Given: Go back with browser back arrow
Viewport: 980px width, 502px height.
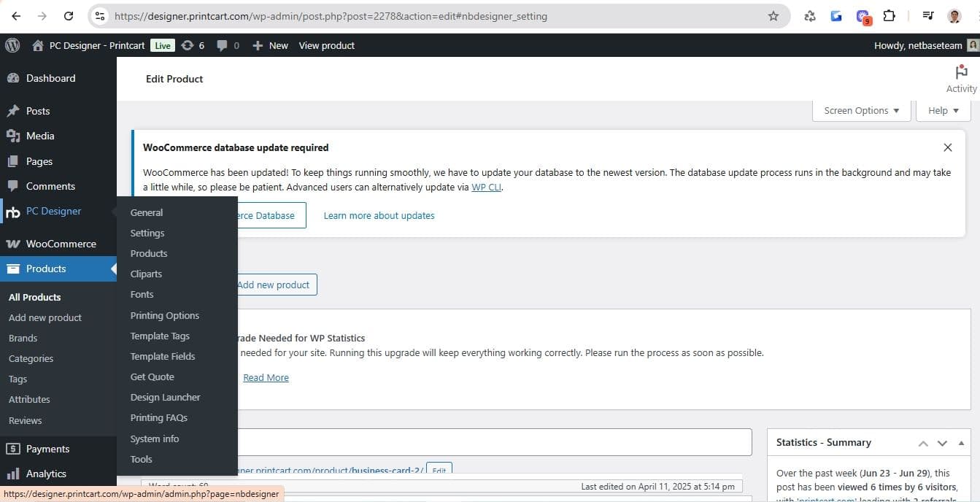Looking at the screenshot, I should pyautogui.click(x=16, y=15).
